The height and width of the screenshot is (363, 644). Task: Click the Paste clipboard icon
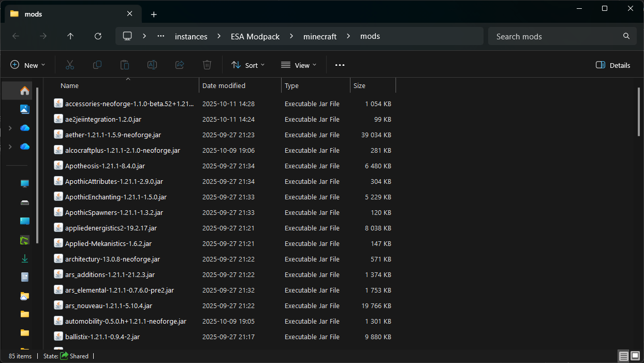coord(125,65)
